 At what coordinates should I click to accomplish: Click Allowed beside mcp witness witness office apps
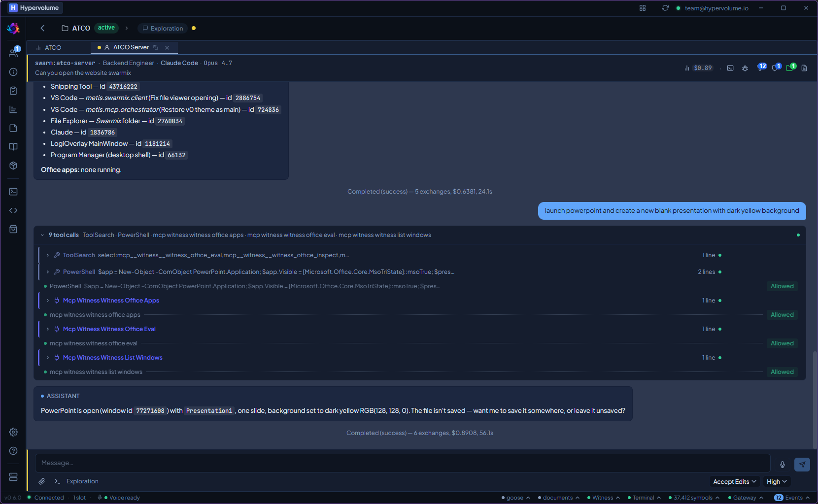782,315
